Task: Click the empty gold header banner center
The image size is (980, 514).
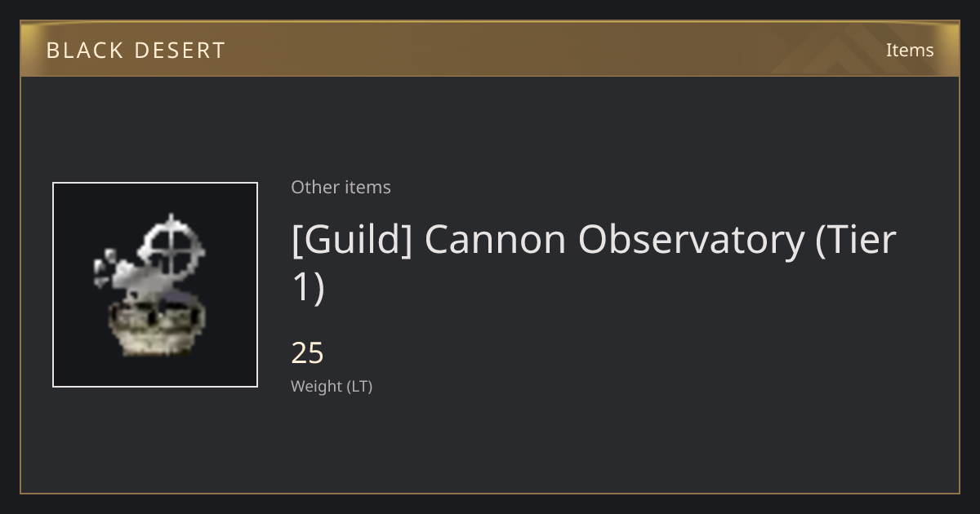Action: coord(490,50)
